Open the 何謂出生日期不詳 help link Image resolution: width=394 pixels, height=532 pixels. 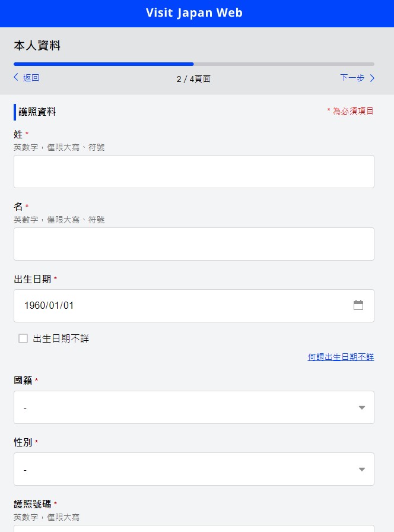tap(341, 357)
